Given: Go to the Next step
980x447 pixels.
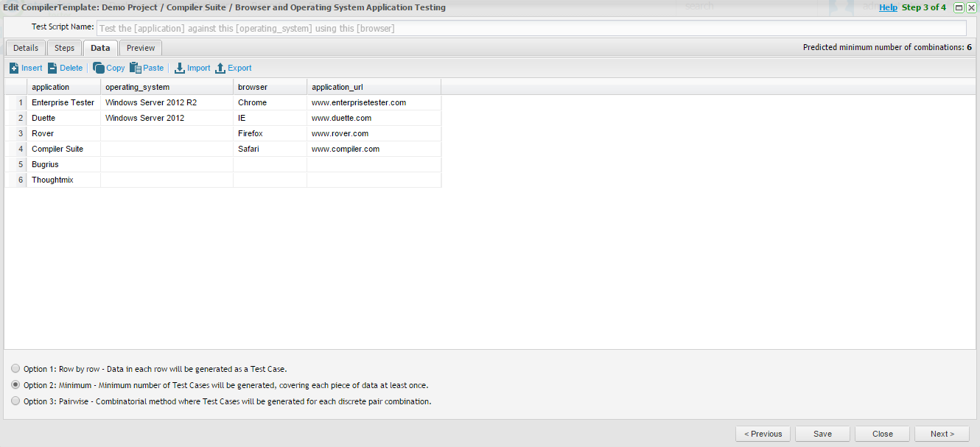Looking at the screenshot, I should 942,434.
